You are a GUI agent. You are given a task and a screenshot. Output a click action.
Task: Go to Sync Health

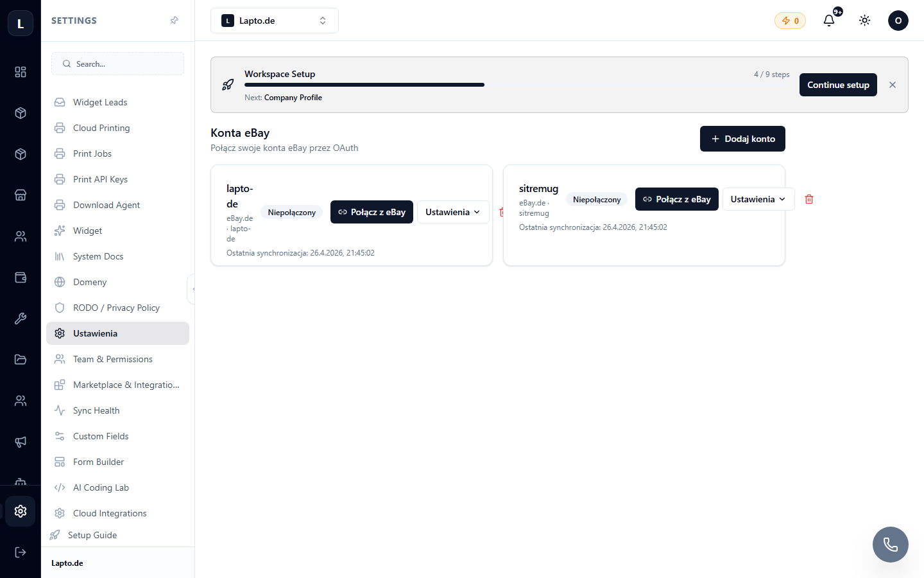pyautogui.click(x=117, y=410)
